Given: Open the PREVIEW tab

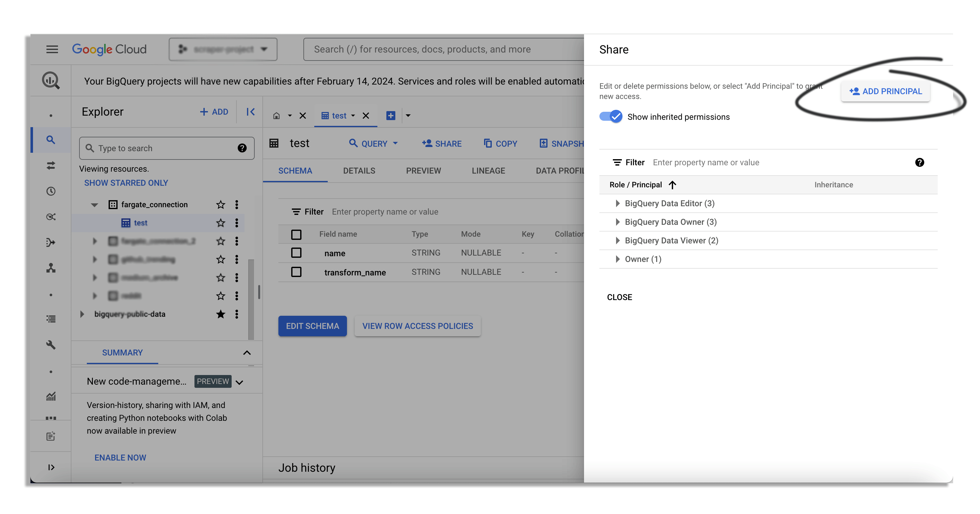Looking at the screenshot, I should (424, 171).
